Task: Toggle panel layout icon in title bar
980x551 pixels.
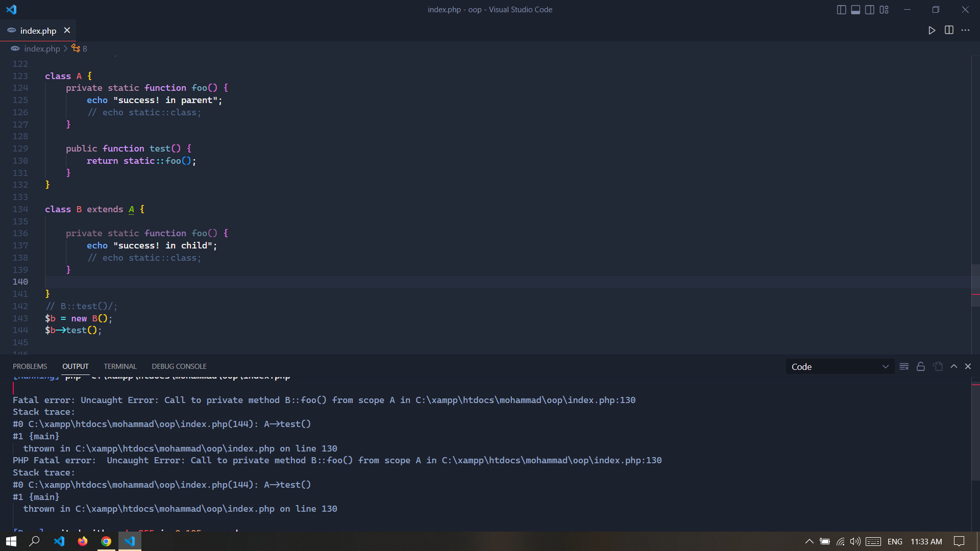Action: point(855,10)
